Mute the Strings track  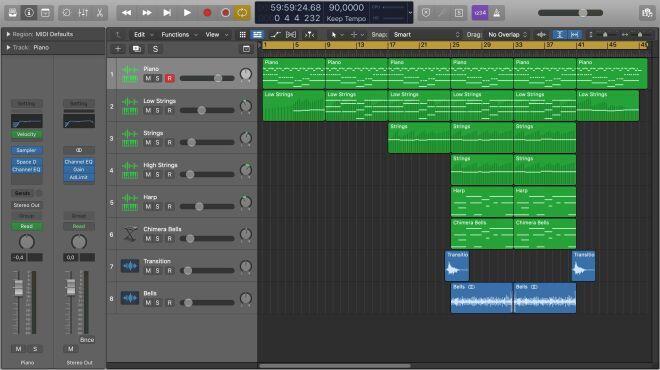[148, 142]
